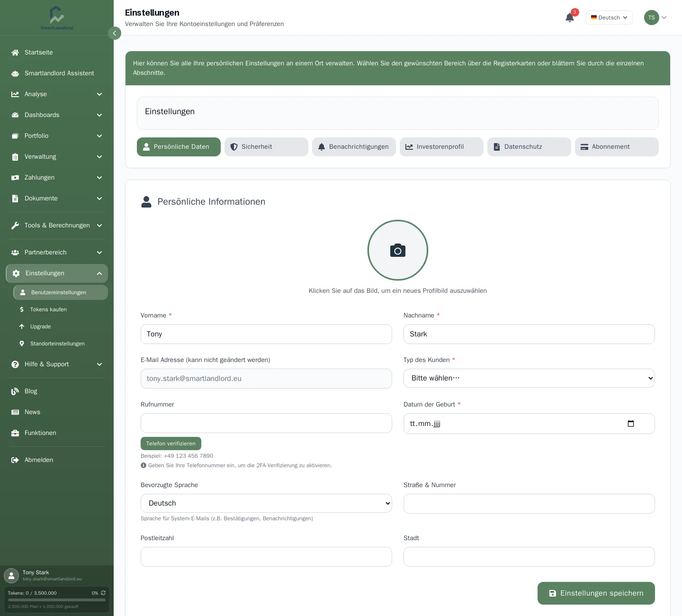Screen dimensions: 682x616
Task: Switch to the Benachrichtigungen tab
Action: pos(354,147)
